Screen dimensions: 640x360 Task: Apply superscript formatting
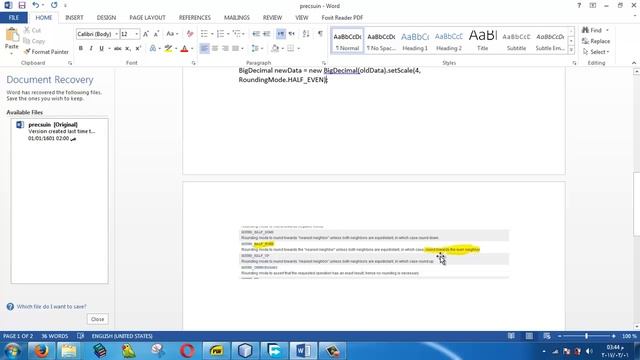click(x=138, y=49)
